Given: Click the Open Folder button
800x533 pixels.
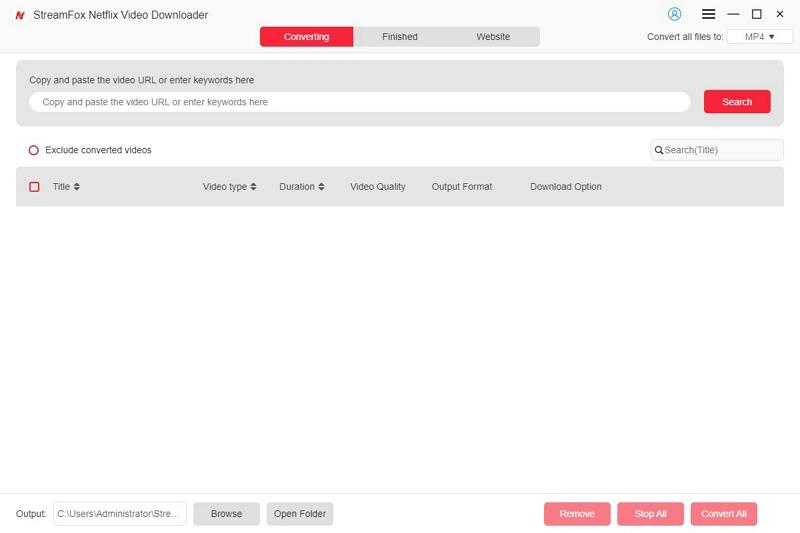Looking at the screenshot, I should tap(299, 514).
